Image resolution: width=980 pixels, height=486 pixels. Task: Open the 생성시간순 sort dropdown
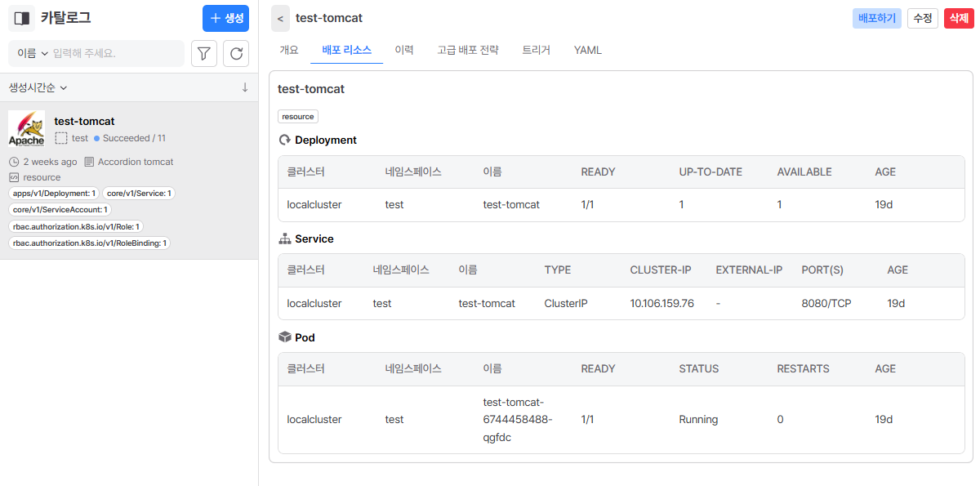point(38,87)
